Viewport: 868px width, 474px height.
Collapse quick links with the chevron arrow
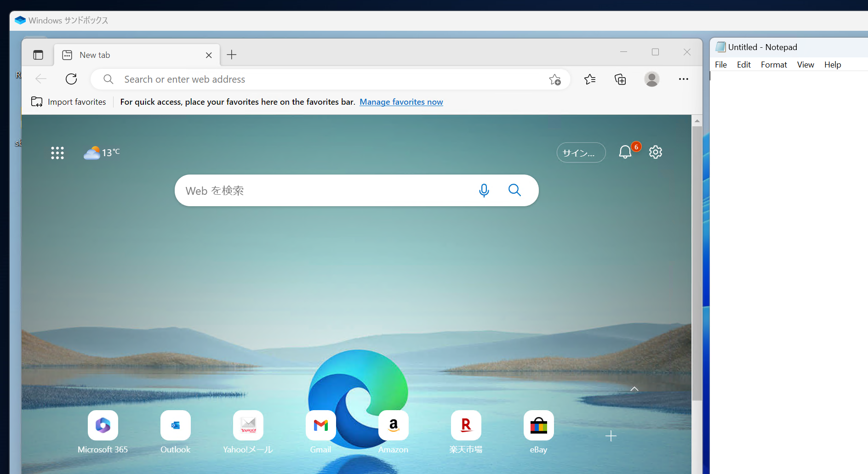tap(634, 389)
